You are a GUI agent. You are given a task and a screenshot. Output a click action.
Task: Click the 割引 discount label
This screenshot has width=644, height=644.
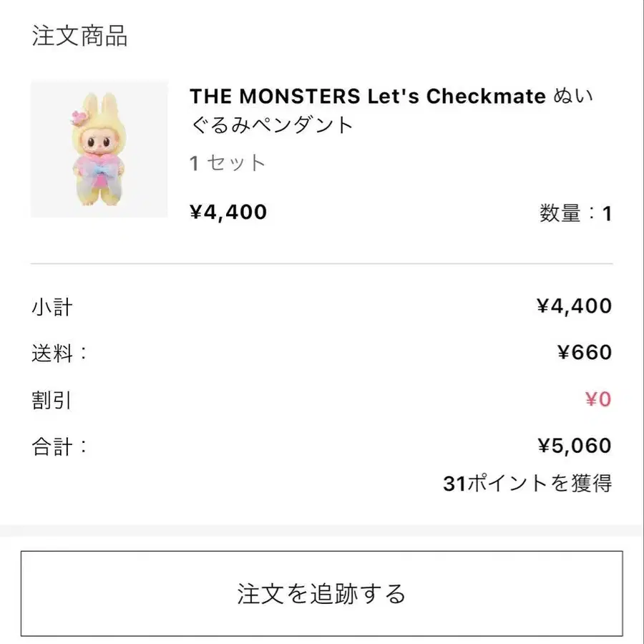52,399
